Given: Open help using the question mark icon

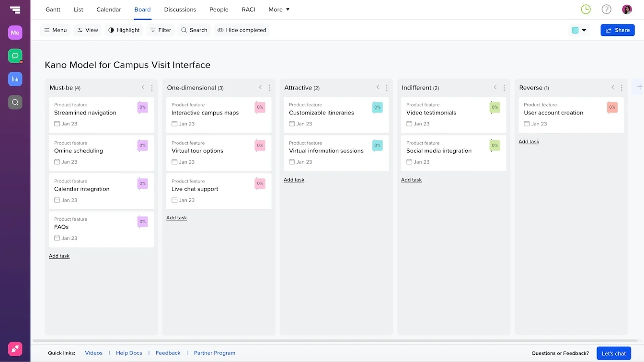Looking at the screenshot, I should click(606, 9).
